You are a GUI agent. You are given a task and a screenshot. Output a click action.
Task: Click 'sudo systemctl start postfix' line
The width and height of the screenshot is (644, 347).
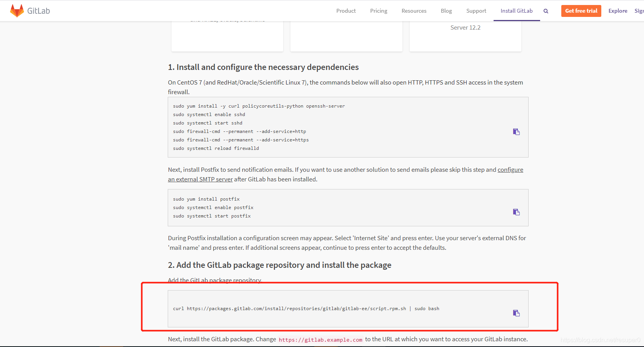click(212, 216)
